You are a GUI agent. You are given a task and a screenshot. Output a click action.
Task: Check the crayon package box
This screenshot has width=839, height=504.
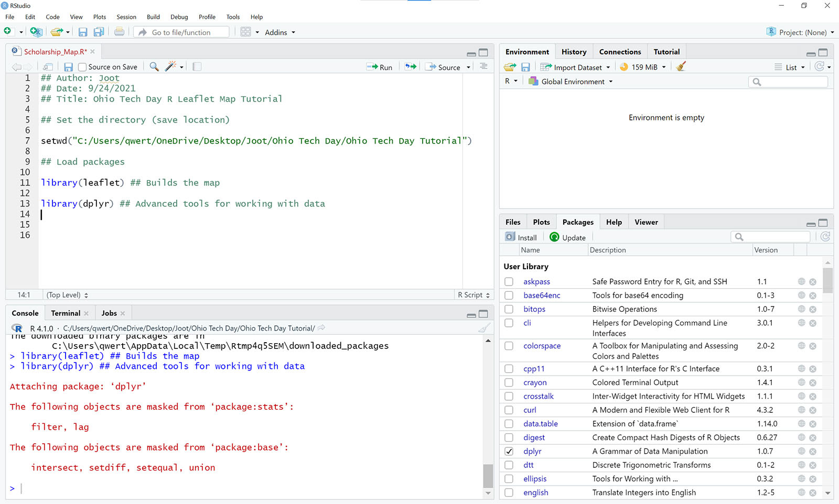click(x=509, y=382)
